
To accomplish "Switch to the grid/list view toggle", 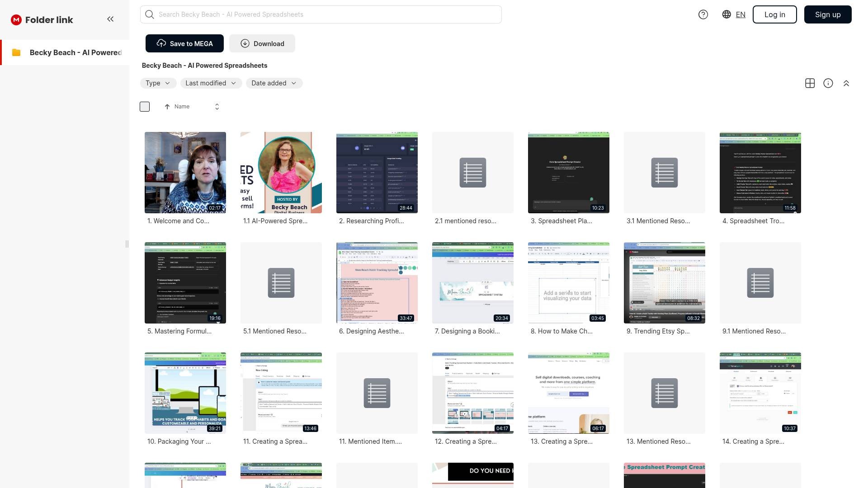I will (810, 83).
